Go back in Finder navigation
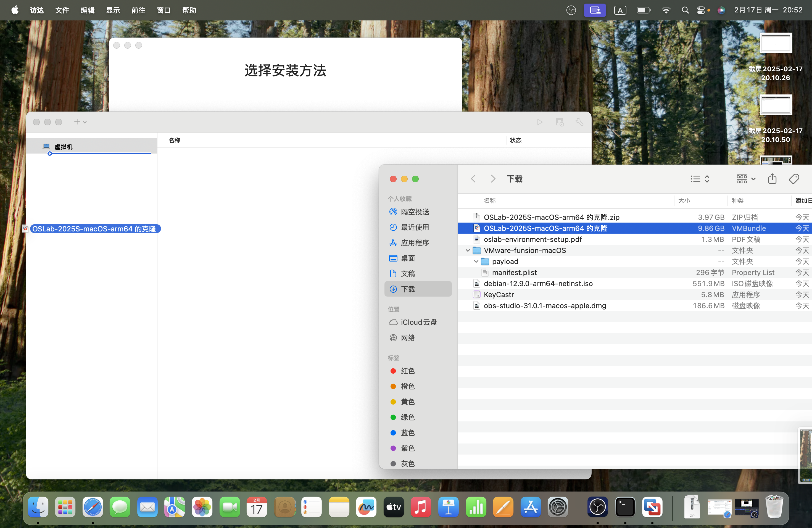Screen dimensions: 812x528 pyautogui.click(x=473, y=179)
